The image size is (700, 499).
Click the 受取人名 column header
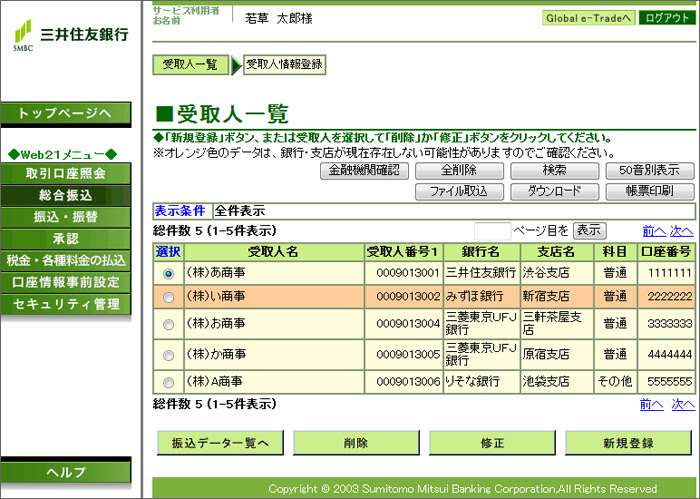click(274, 252)
